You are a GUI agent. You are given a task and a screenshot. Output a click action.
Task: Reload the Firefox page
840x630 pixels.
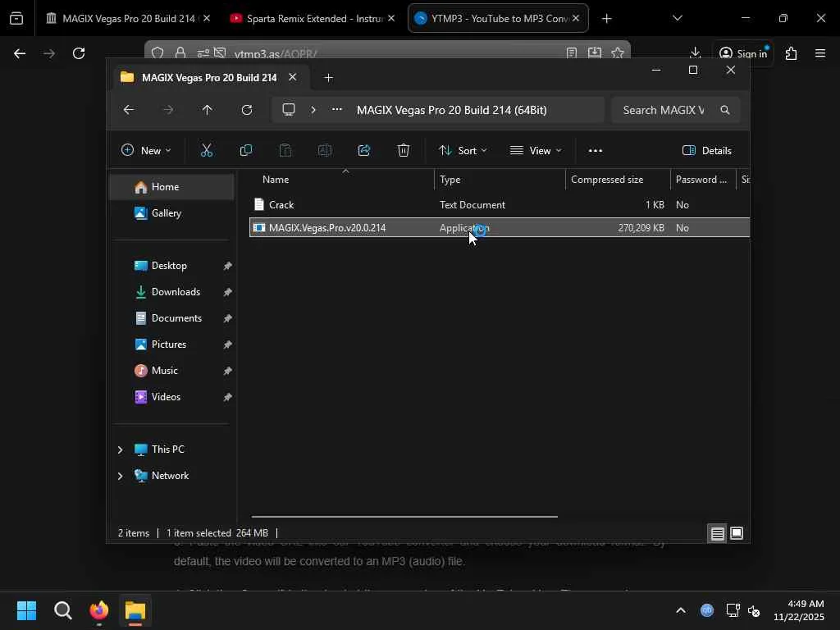pos(79,53)
